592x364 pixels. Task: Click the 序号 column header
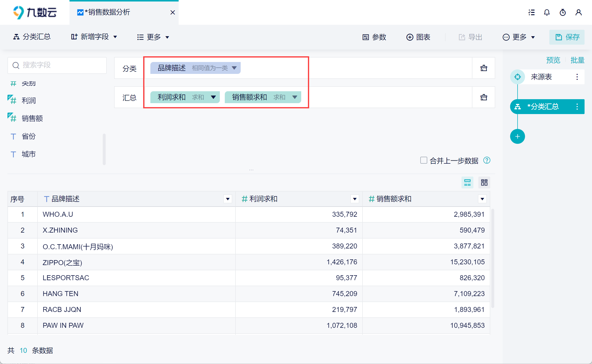pyautogui.click(x=23, y=199)
